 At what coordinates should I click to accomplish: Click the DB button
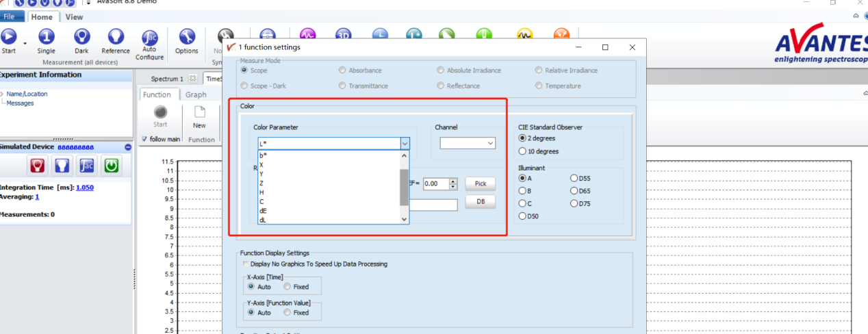[480, 202]
